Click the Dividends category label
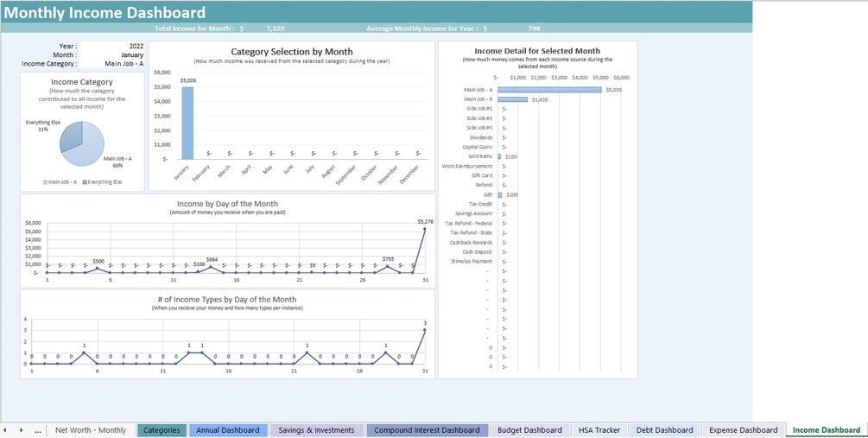Screen dimensions: 868x438 (481, 137)
